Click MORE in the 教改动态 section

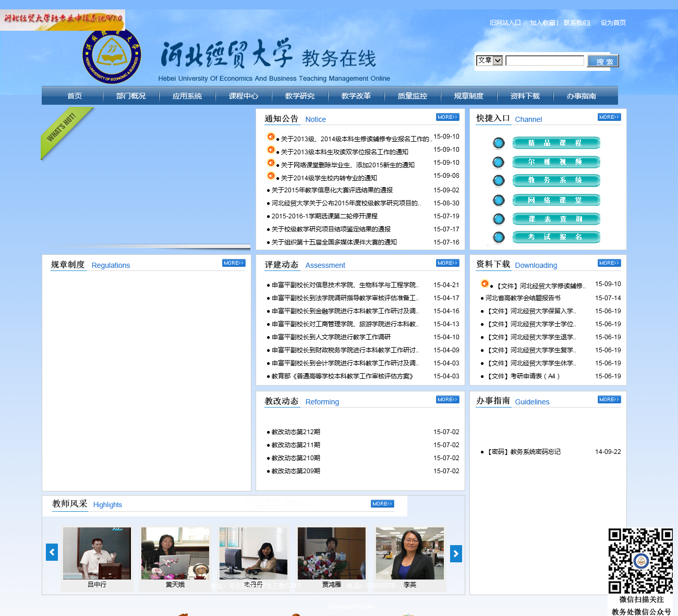click(x=447, y=400)
